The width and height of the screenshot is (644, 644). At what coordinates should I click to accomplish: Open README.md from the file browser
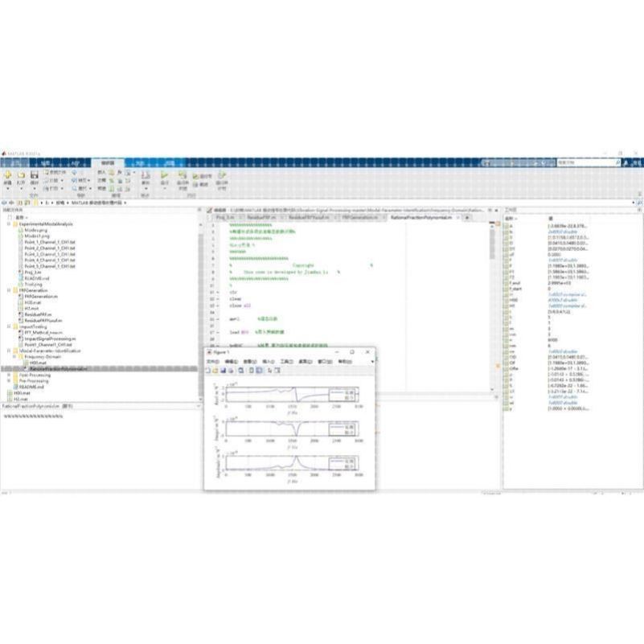[33, 388]
